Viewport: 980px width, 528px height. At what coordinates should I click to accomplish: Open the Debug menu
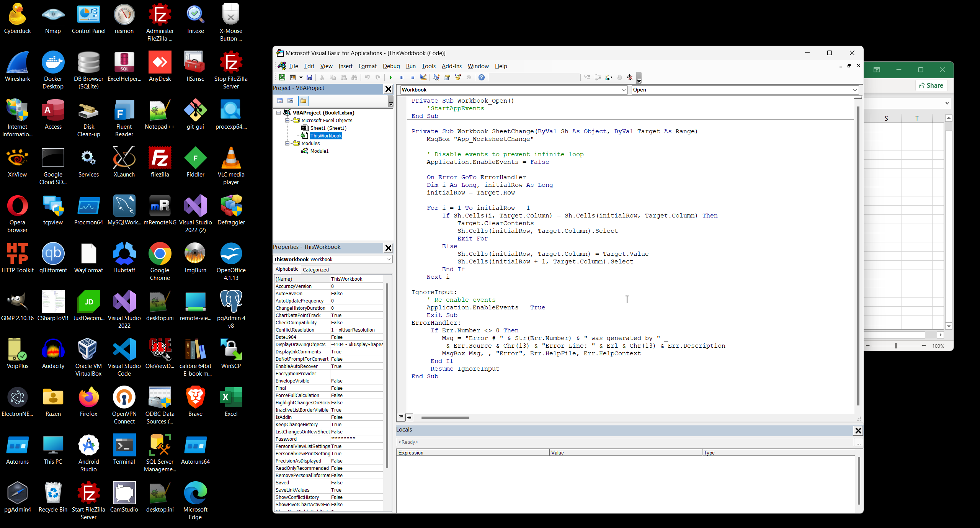pos(391,66)
